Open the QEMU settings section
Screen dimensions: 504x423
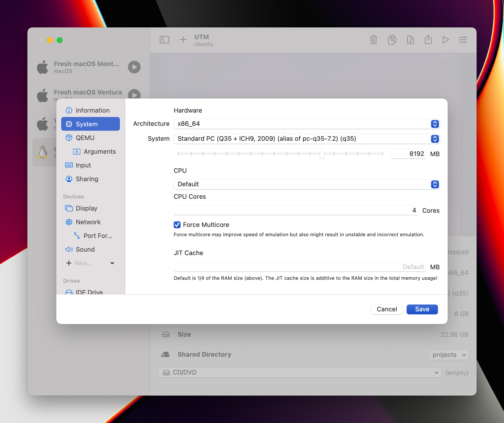point(91,138)
